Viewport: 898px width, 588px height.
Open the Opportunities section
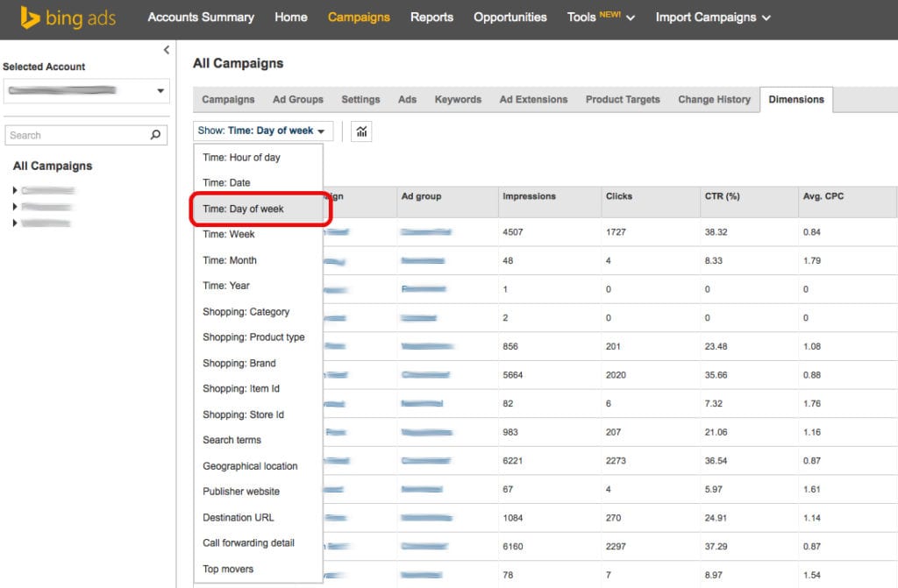coord(510,18)
